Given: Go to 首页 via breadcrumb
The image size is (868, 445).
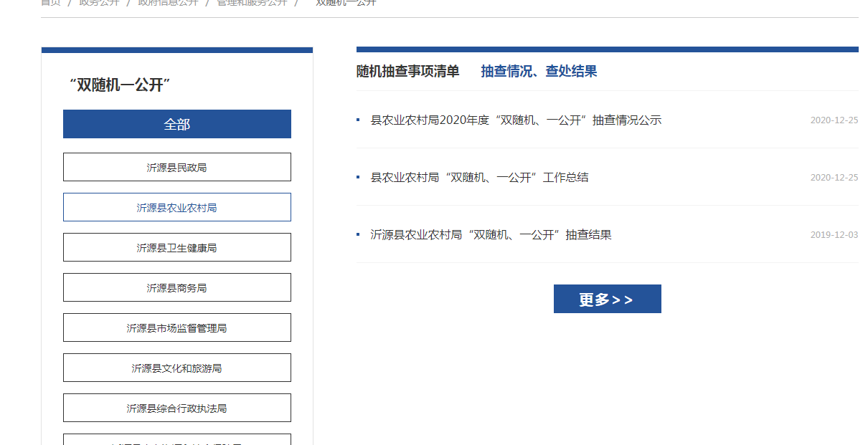Looking at the screenshot, I should coord(50,3).
